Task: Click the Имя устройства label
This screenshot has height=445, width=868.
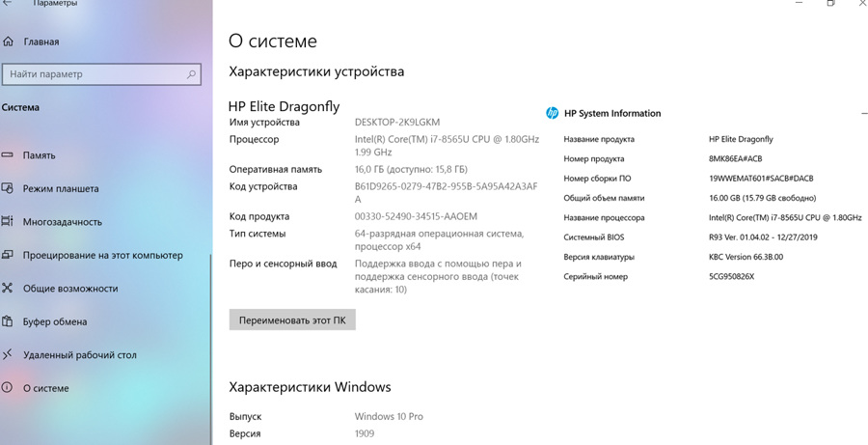Action: coord(264,123)
